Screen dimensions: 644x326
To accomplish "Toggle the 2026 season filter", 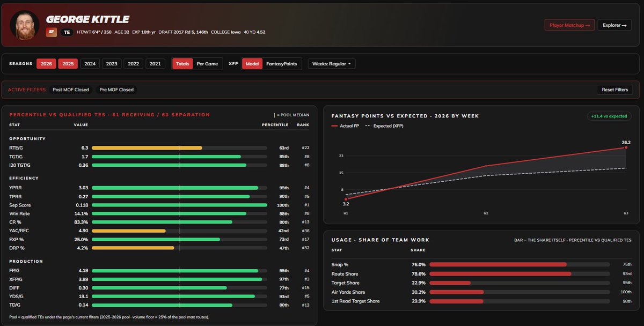I will click(x=46, y=64).
